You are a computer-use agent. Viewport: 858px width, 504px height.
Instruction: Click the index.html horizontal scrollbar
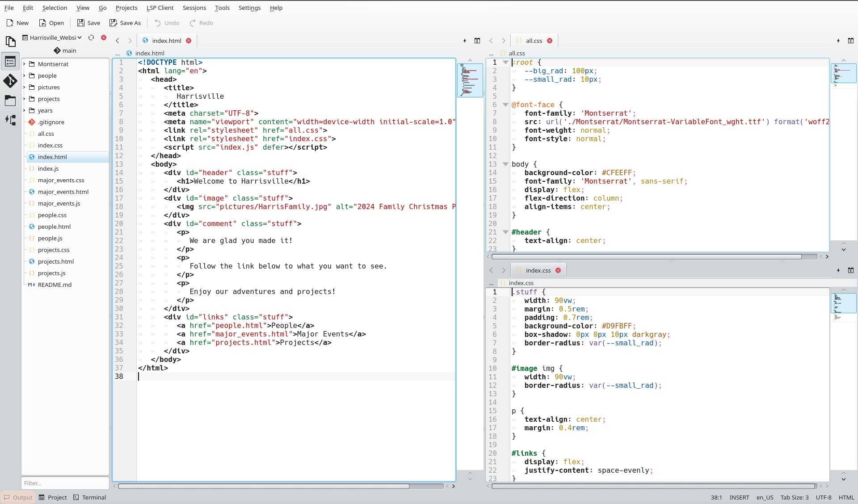(x=264, y=486)
